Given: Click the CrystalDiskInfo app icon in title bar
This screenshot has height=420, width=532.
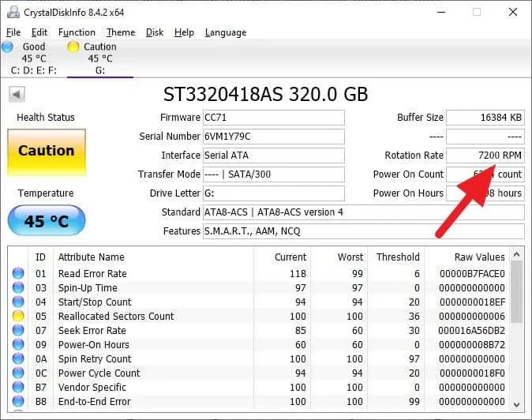Looking at the screenshot, I should point(13,13).
